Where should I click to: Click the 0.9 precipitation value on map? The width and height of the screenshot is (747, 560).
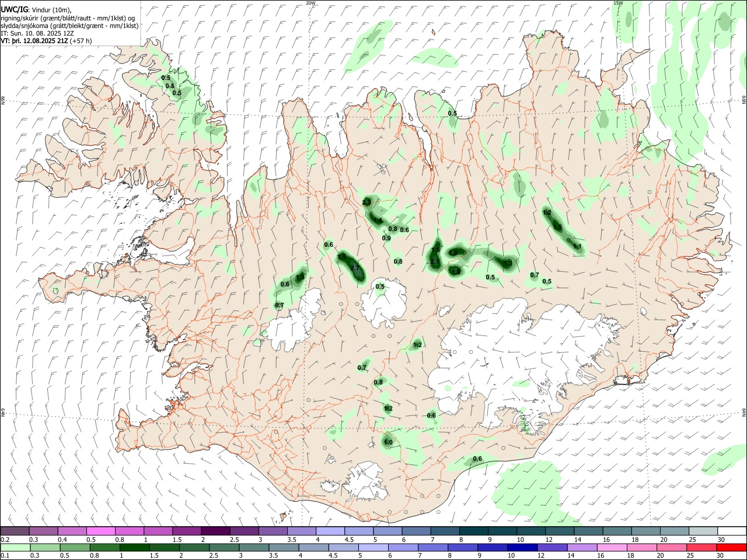386,238
